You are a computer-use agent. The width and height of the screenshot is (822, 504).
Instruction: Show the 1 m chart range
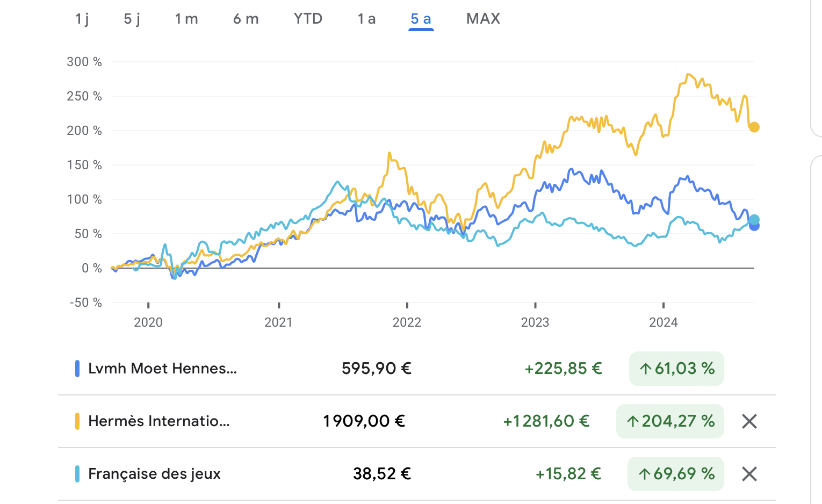click(186, 19)
